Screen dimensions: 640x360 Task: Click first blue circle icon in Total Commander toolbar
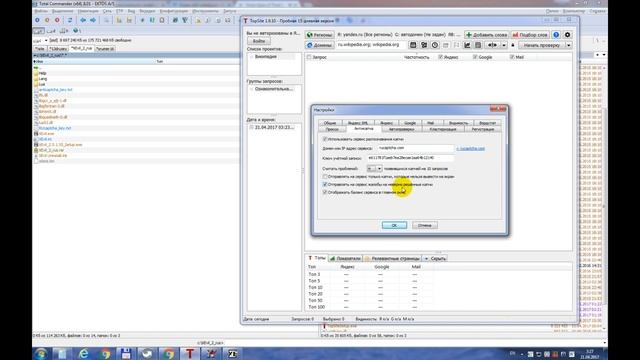[38, 20]
